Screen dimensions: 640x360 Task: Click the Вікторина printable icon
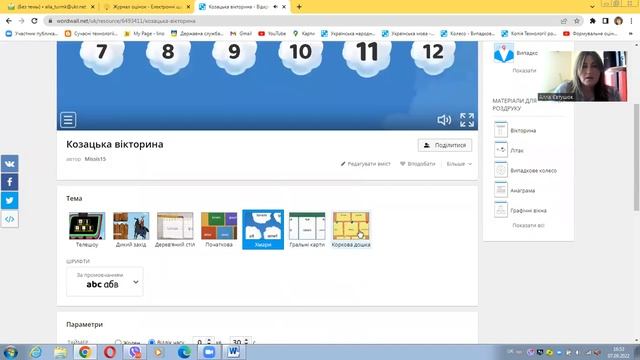[x=501, y=130]
